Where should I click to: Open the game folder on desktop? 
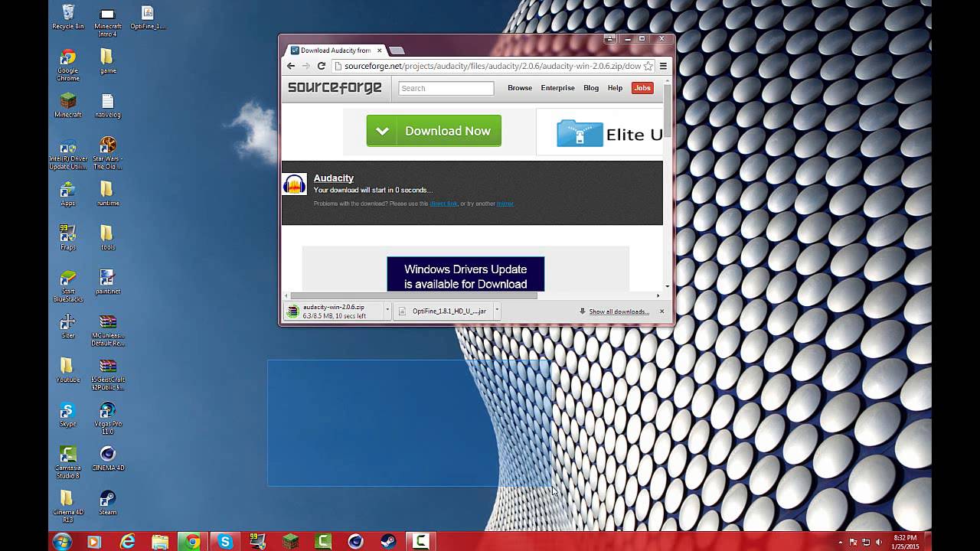[x=108, y=60]
